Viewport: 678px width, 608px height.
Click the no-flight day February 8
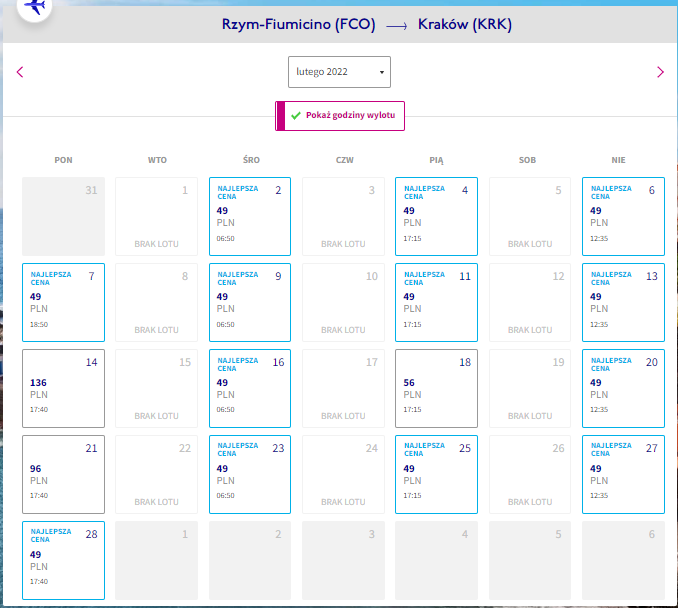157,302
